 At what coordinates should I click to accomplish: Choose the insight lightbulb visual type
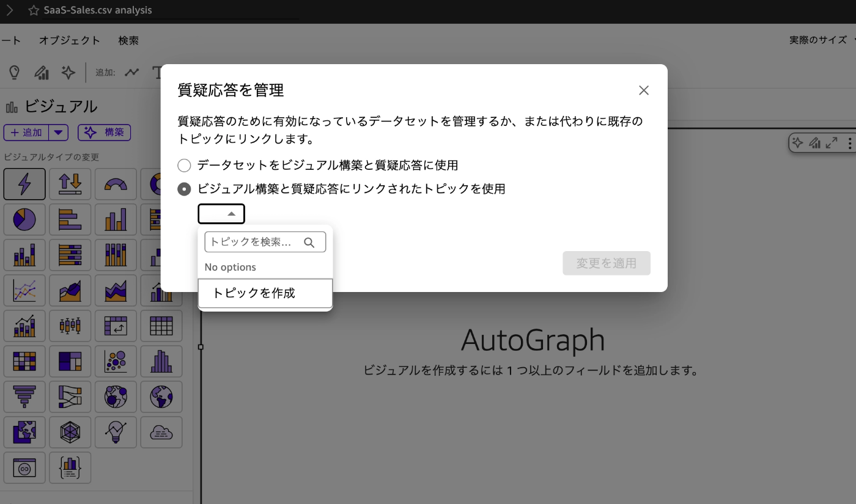click(116, 432)
